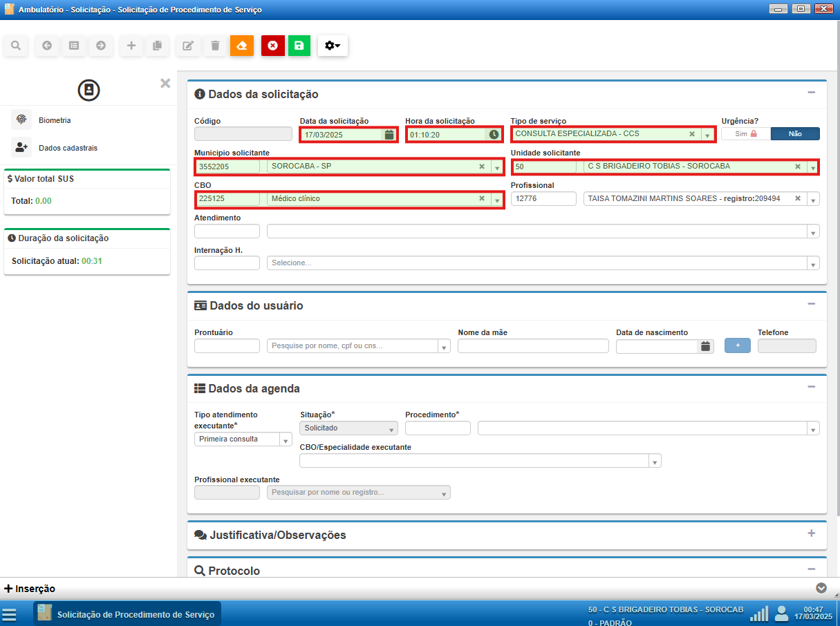The width and height of the screenshot is (840, 626).
Task: Click the green save icon in toolbar
Action: click(299, 46)
